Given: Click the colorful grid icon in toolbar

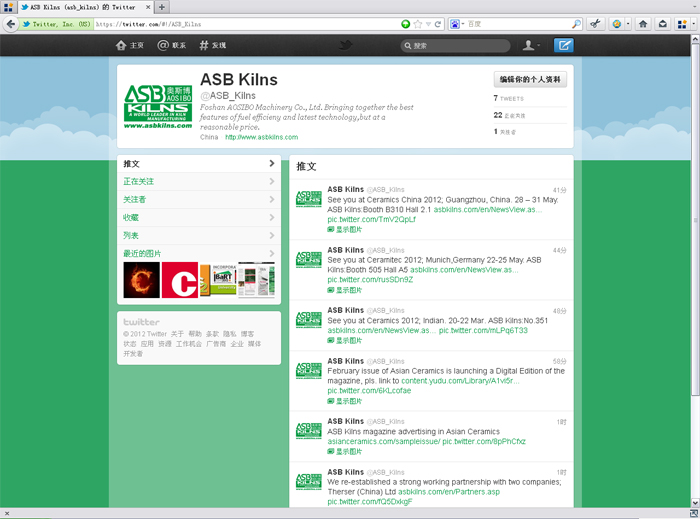Looking at the screenshot, I should pyautogui.click(x=682, y=24).
